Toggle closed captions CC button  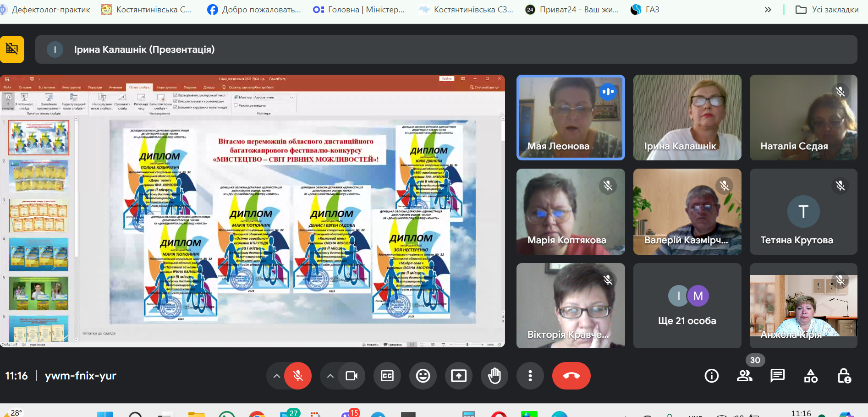click(387, 376)
